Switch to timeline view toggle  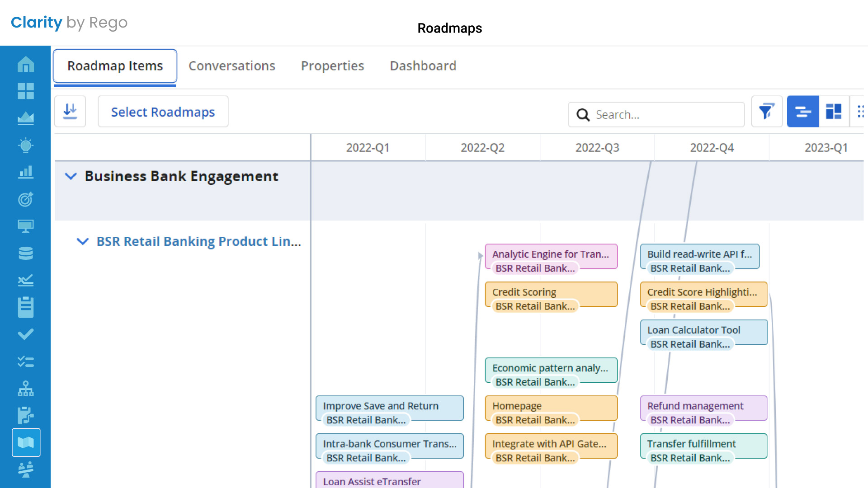tap(802, 112)
